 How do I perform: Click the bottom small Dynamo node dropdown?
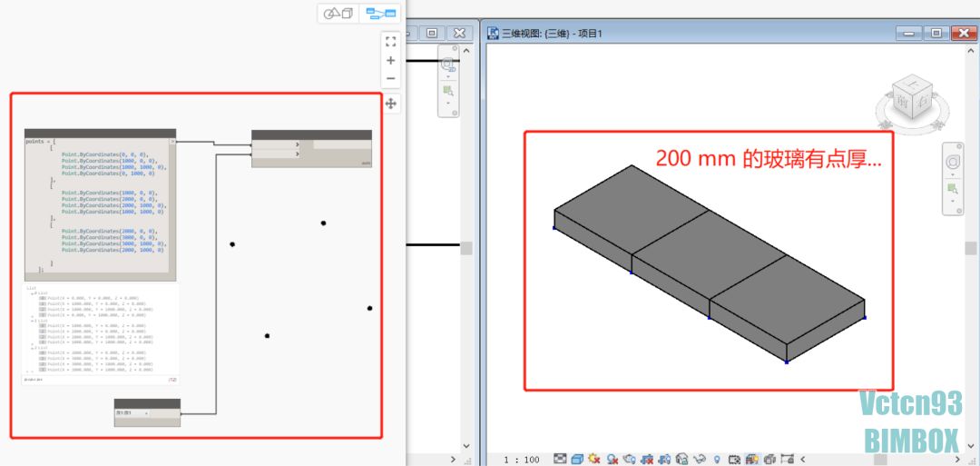coord(146,413)
